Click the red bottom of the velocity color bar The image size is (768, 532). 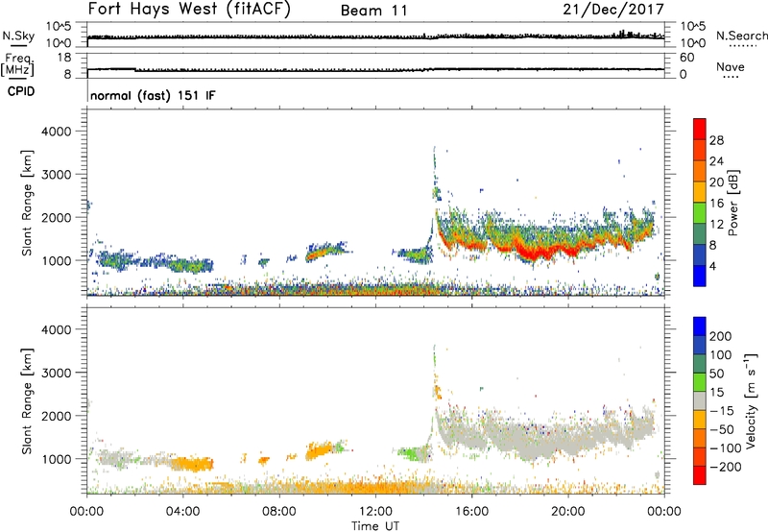tap(700, 475)
